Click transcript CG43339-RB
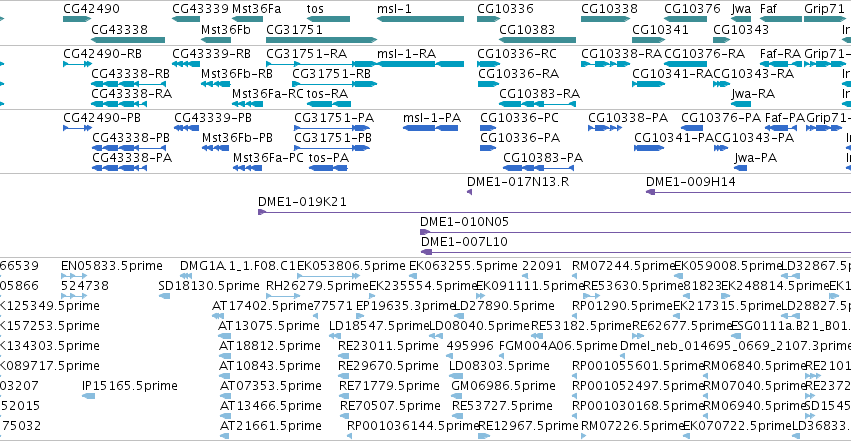This screenshot has height=441, width=851. 211,54
